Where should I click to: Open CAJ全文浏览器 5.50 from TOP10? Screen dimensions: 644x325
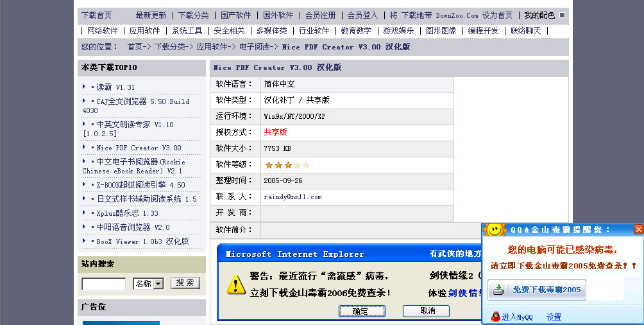tap(136, 106)
